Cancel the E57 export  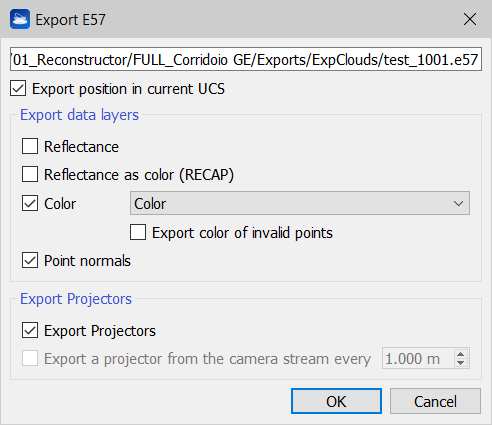[435, 401]
